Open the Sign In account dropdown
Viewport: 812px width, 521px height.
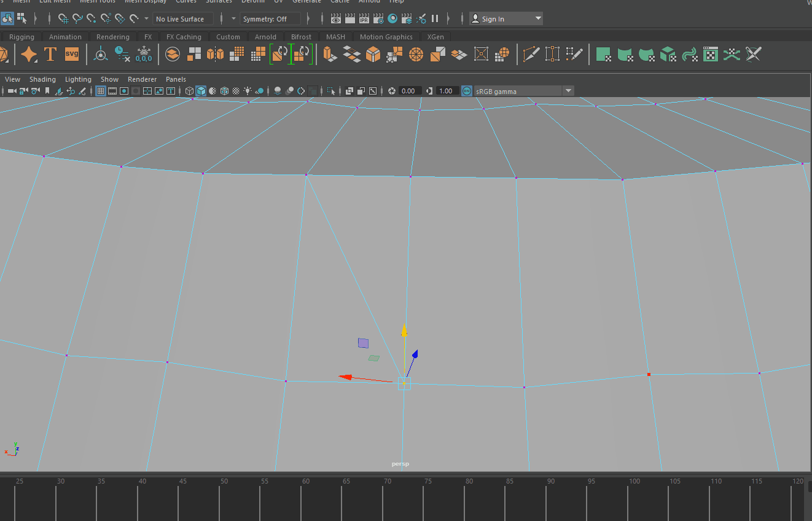pos(507,19)
